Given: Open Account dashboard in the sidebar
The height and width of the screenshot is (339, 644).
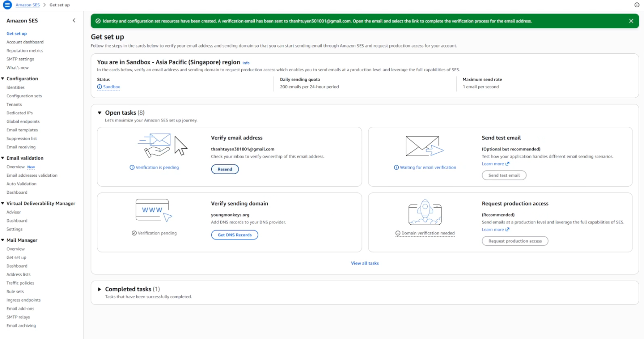Looking at the screenshot, I should click(x=25, y=42).
